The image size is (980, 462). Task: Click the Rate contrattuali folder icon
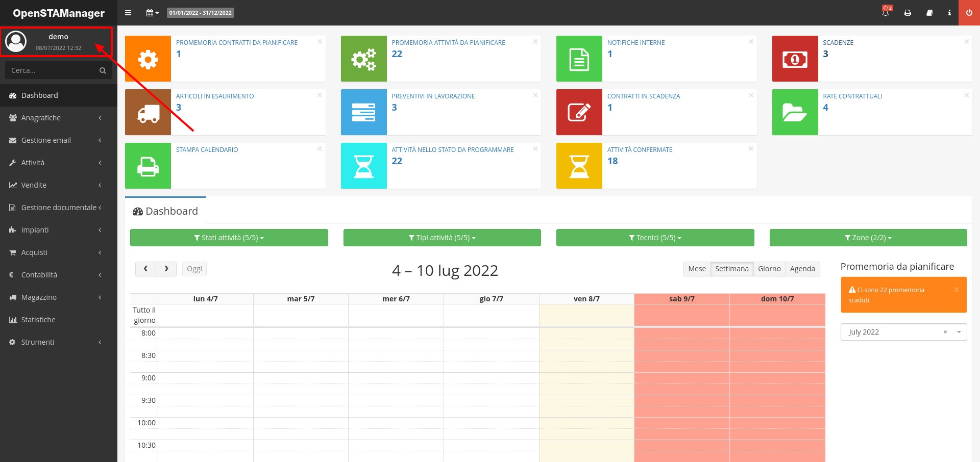tap(795, 112)
